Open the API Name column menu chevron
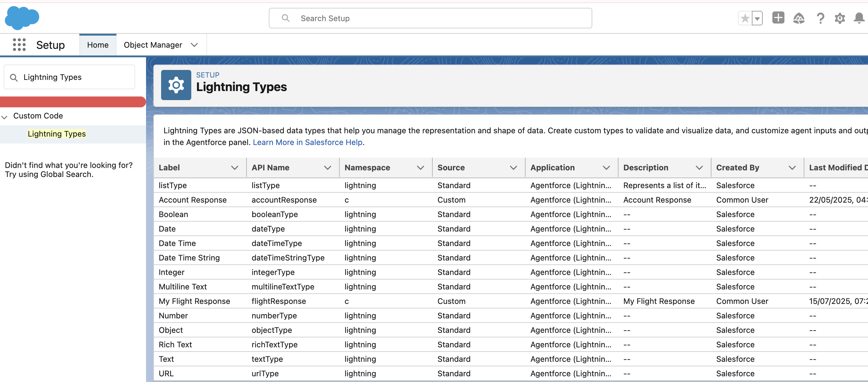868x382 pixels. click(328, 168)
